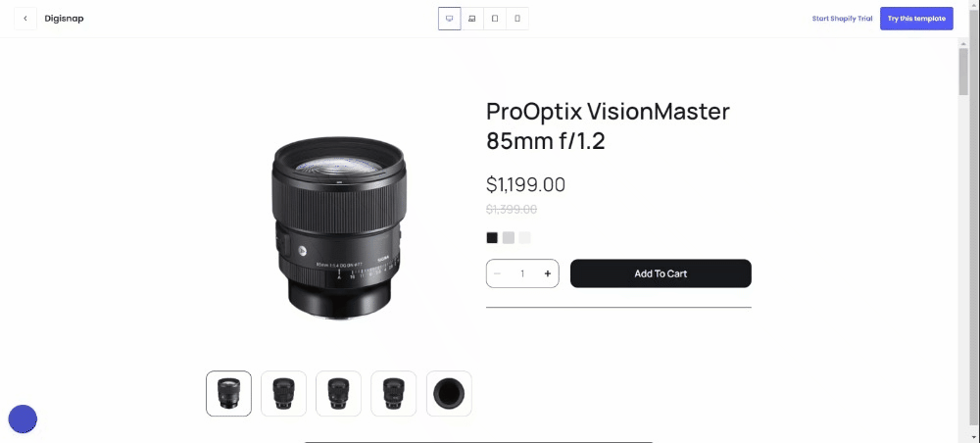Go back using the top-left arrow
This screenshot has width=980, height=443.
coord(25,19)
